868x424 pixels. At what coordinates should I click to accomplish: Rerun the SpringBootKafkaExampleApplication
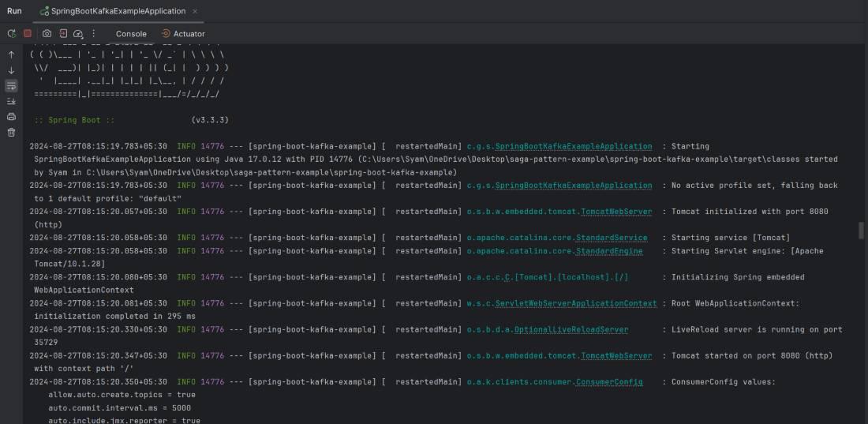pyautogui.click(x=11, y=34)
